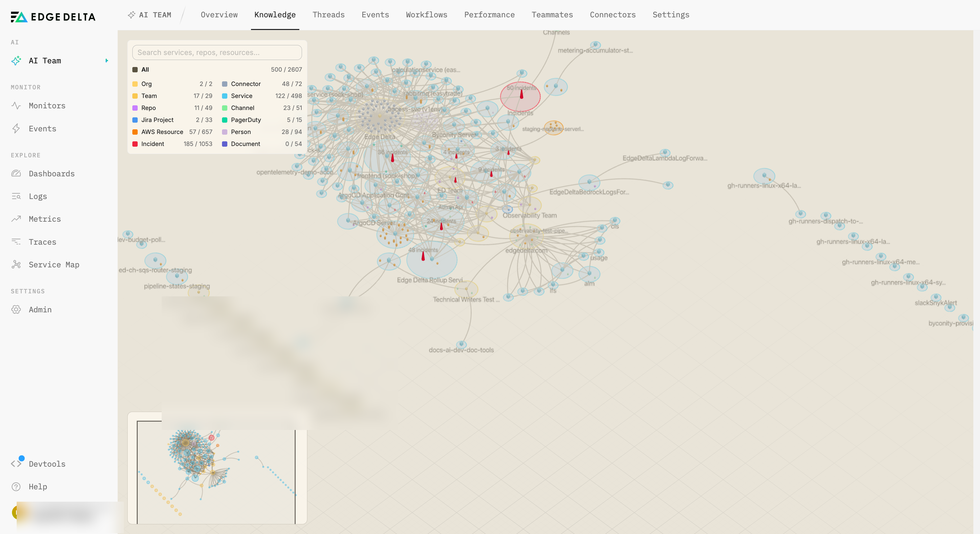This screenshot has width=980, height=534.
Task: Toggle the AWS Resource filter
Action: [172, 132]
